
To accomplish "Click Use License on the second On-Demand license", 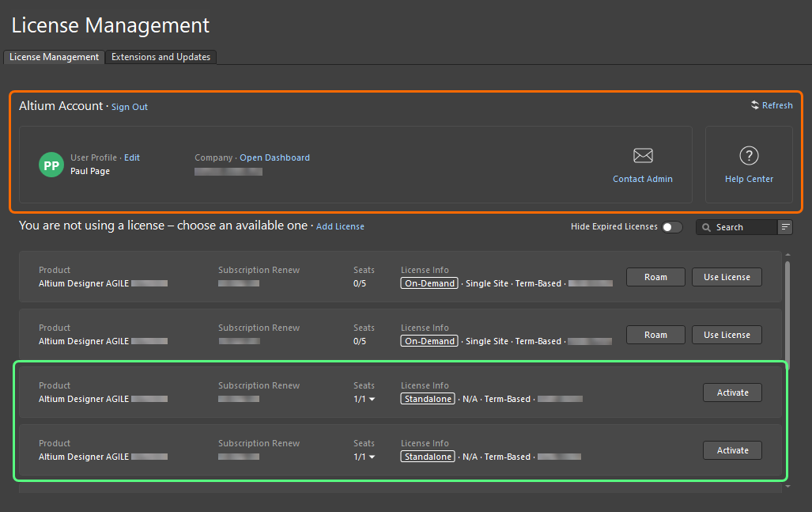I will (726, 334).
